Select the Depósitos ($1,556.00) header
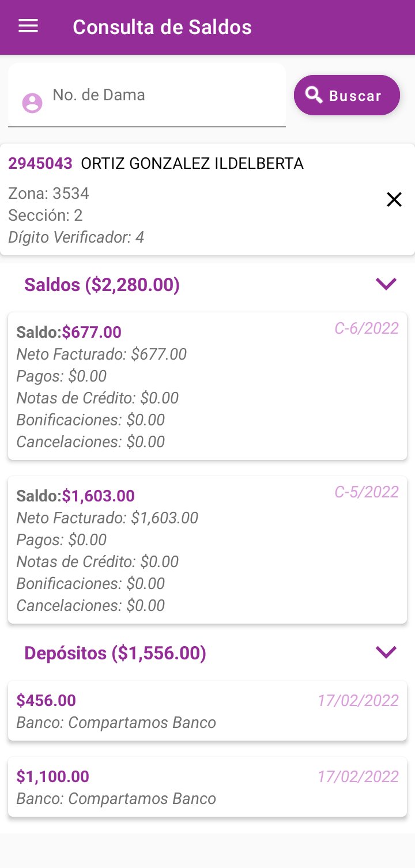Image resolution: width=415 pixels, height=868 pixels. (115, 653)
